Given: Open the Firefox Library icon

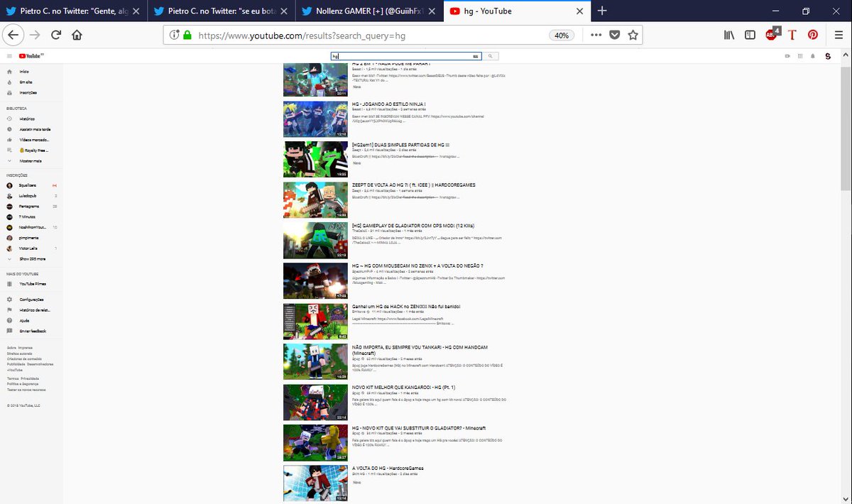Looking at the screenshot, I should (x=729, y=35).
